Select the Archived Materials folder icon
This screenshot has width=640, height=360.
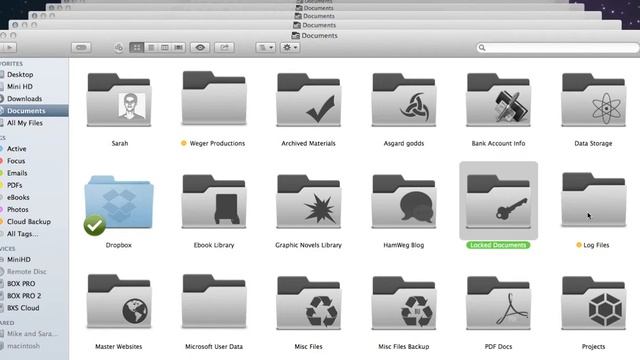pos(309,100)
